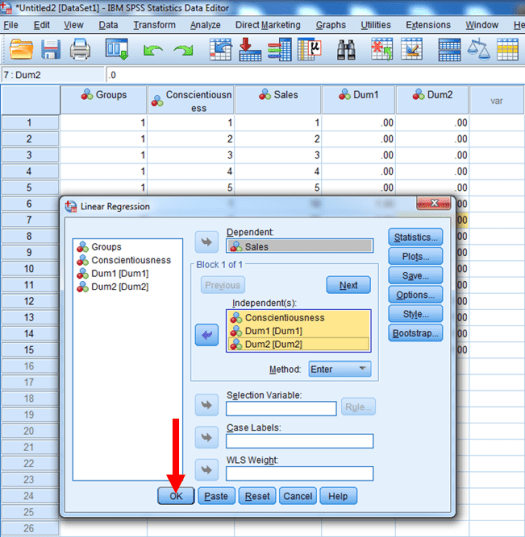Open the Transform menu
525x537 pixels.
154,25
